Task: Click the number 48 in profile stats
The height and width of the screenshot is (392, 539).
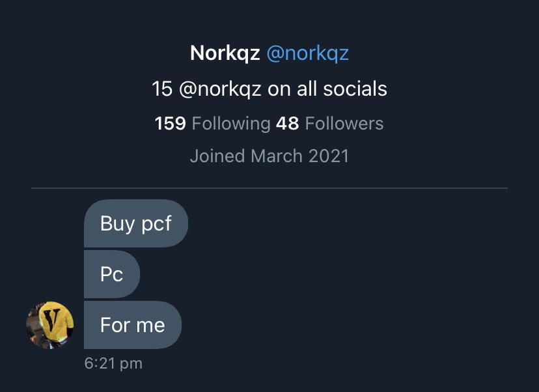Action: click(x=287, y=123)
